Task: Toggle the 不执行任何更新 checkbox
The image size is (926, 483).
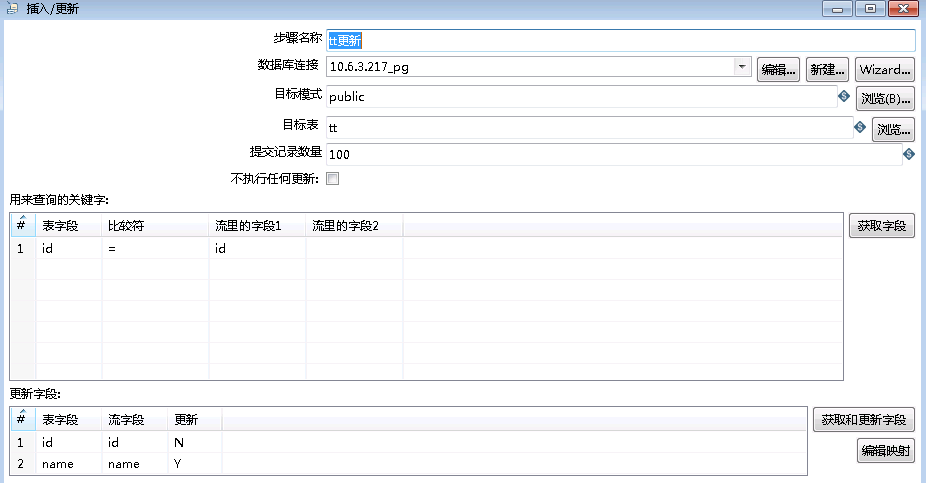Action: point(332,178)
